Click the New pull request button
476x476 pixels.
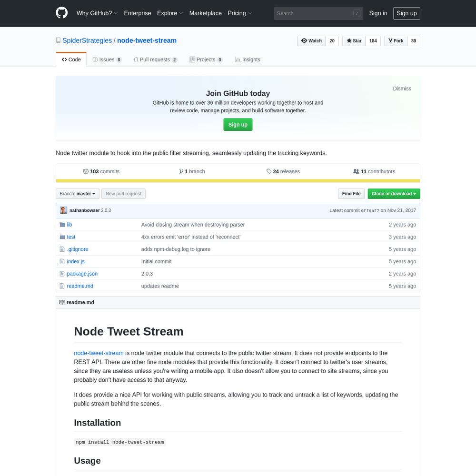pyautogui.click(x=124, y=194)
